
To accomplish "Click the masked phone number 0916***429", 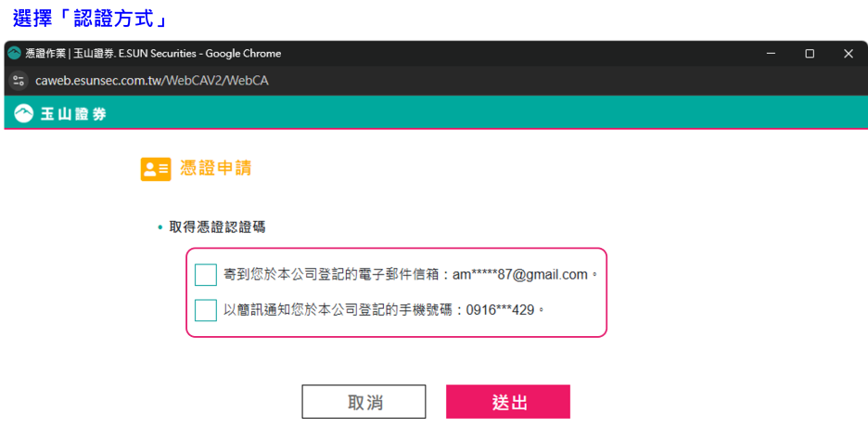I will pyautogui.click(x=500, y=310).
